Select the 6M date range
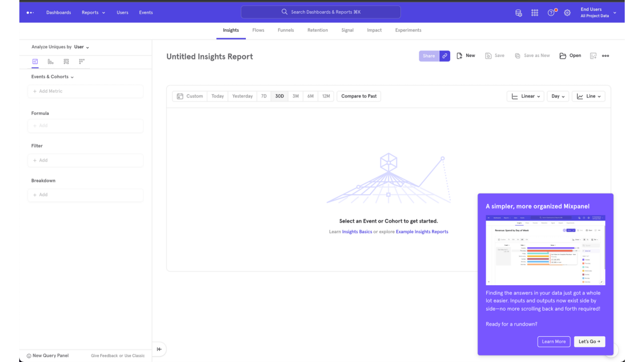The height and width of the screenshot is (362, 644). click(x=310, y=96)
